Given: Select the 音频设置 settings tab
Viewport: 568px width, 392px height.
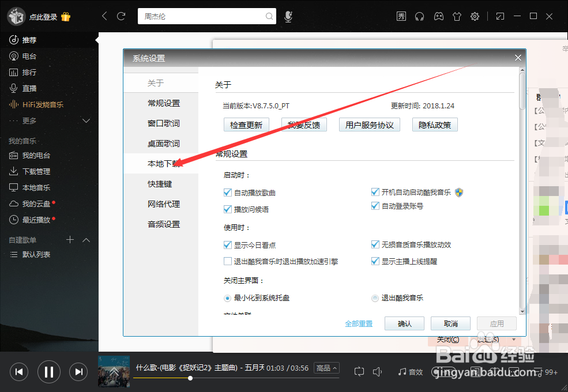Looking at the screenshot, I should click(x=161, y=225).
